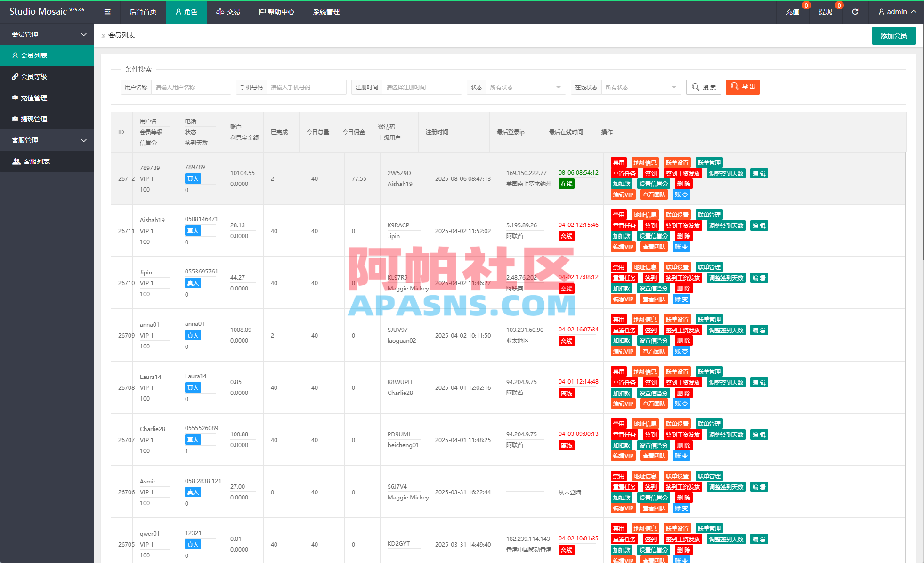Disable user 789789 with 禁用 button

pyautogui.click(x=619, y=162)
